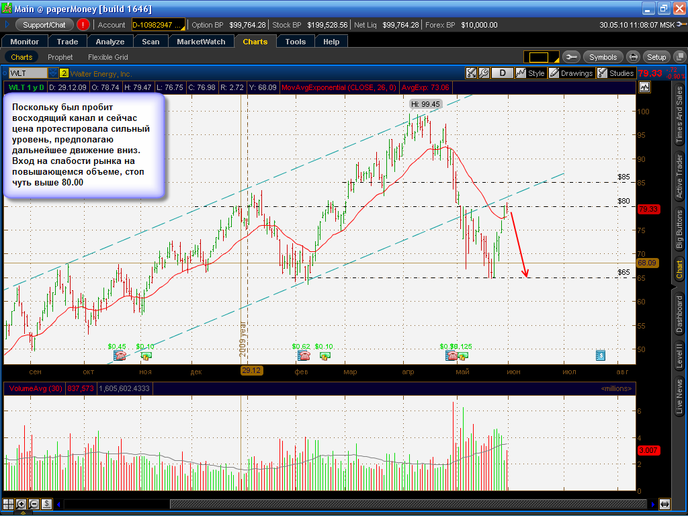Open chart settings wrench icon beside D button
688x516 pixels.
pos(484,73)
